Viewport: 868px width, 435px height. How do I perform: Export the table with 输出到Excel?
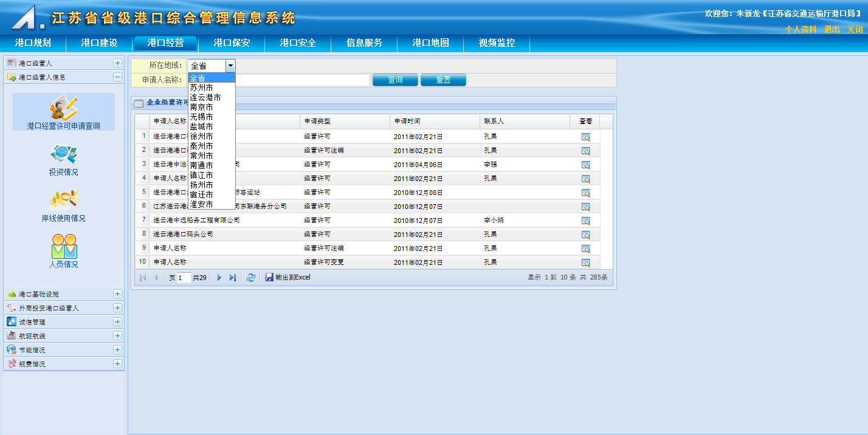pyautogui.click(x=288, y=278)
